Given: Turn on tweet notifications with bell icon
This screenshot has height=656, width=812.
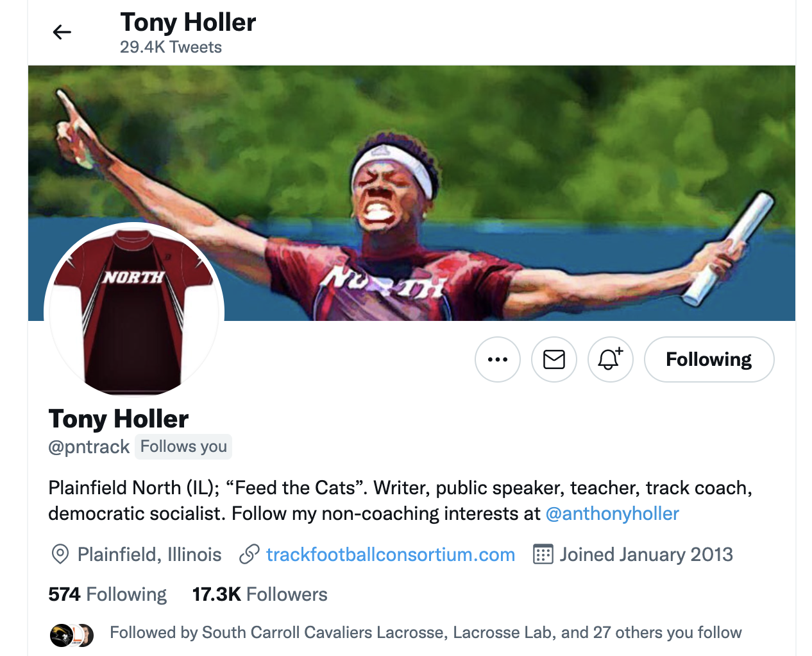Looking at the screenshot, I should coord(611,359).
